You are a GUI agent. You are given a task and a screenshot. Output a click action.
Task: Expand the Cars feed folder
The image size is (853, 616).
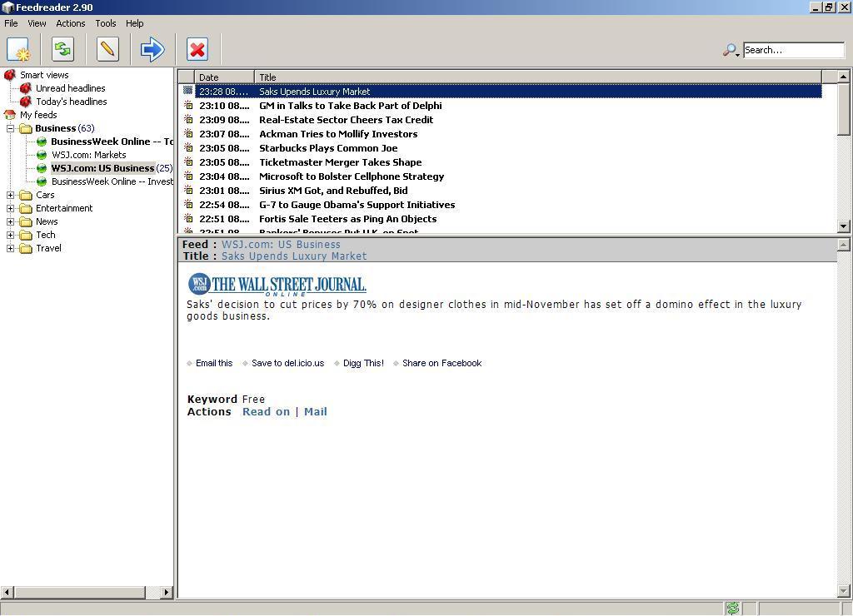(x=9, y=194)
